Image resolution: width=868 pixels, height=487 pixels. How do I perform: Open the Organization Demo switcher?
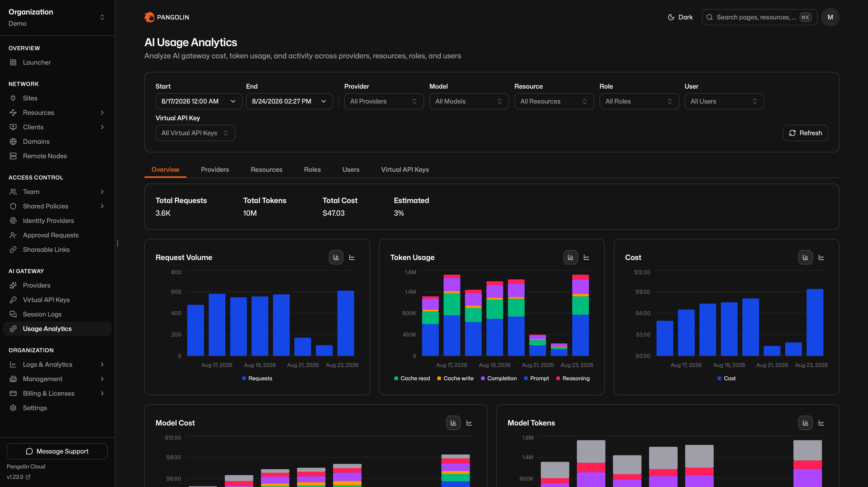coord(57,17)
